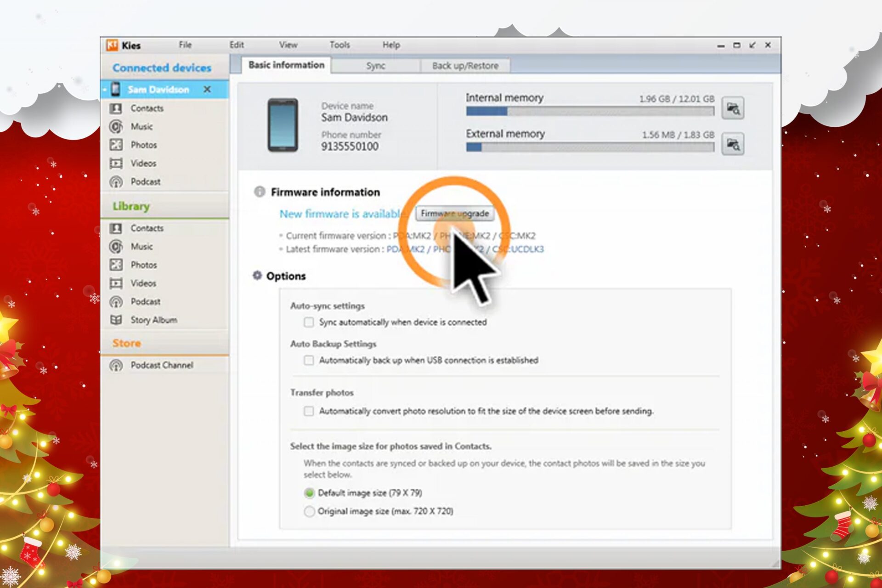Open the Tools menu
The height and width of the screenshot is (588, 882).
click(x=339, y=45)
